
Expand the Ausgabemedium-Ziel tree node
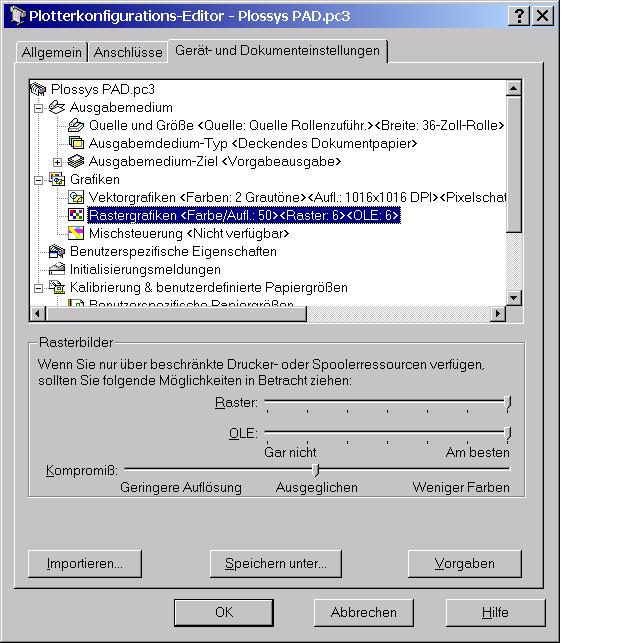point(58,162)
